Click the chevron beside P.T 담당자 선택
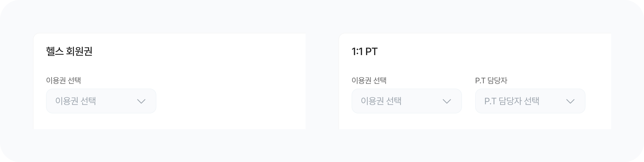 [x=570, y=101]
